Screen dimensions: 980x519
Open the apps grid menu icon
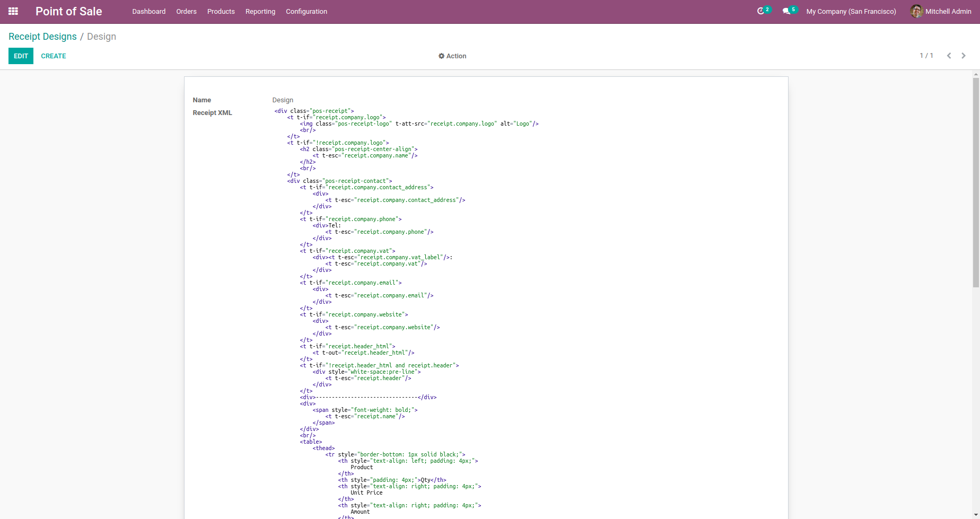point(13,11)
